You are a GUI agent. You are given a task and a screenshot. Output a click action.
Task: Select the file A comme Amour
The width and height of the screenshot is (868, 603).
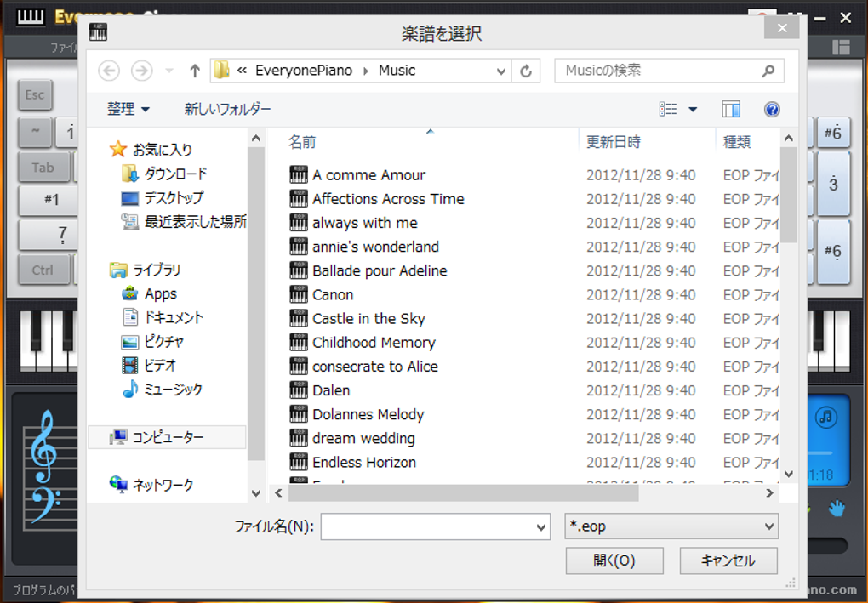click(x=368, y=175)
